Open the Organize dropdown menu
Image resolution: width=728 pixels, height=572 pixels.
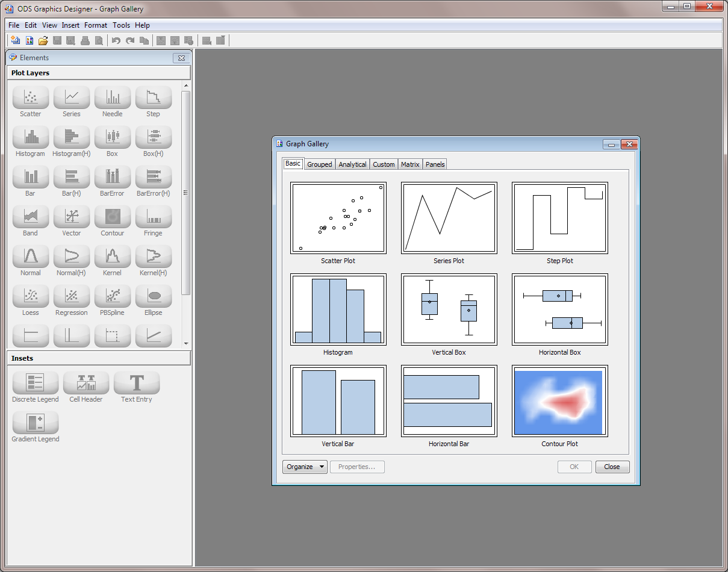coord(304,467)
